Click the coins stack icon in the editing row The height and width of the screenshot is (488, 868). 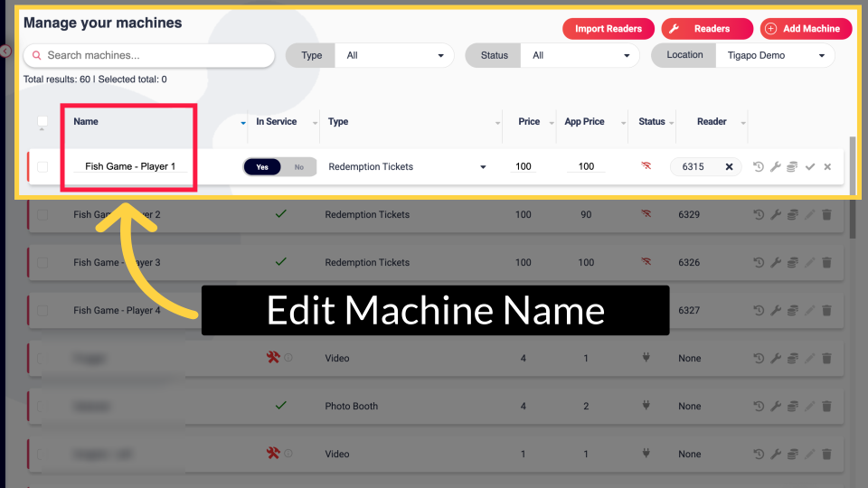[x=792, y=167]
